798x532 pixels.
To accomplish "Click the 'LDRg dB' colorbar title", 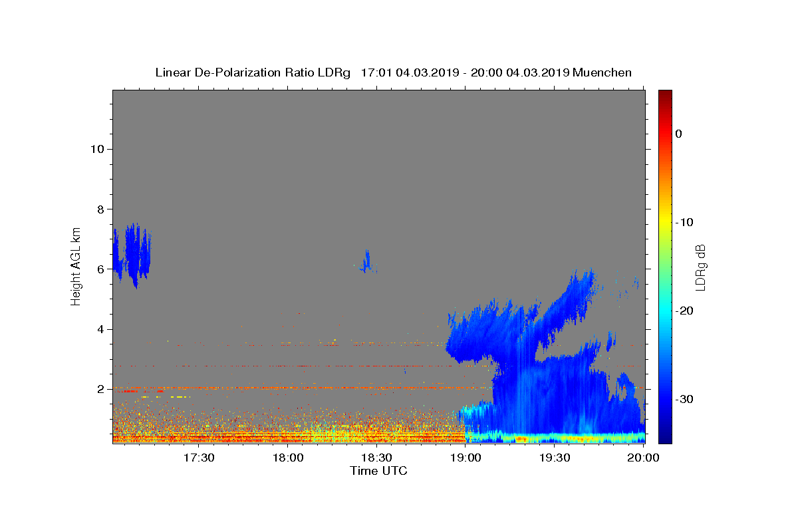I will coord(701,267).
